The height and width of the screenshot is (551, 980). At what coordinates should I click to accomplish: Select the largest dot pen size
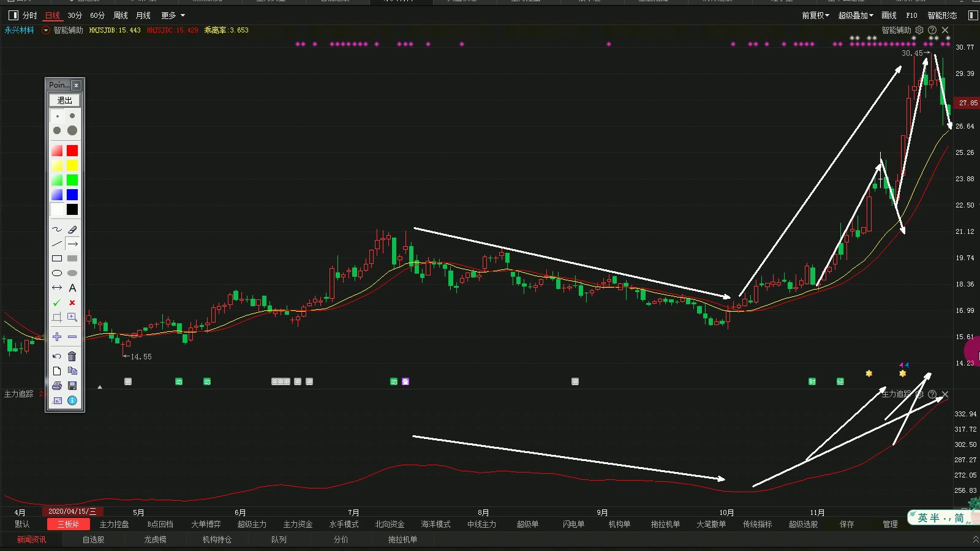pyautogui.click(x=72, y=130)
